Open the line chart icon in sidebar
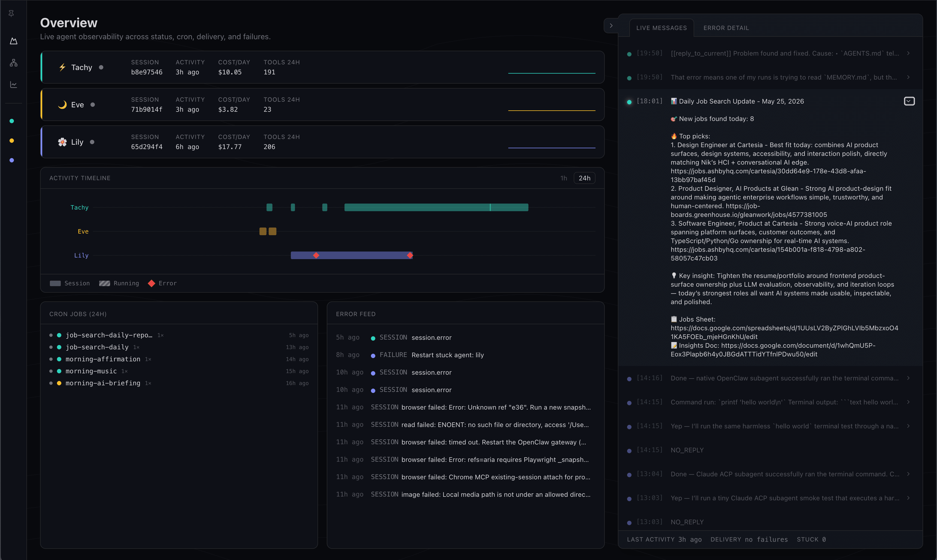Viewport: 937px width, 560px height. (x=14, y=84)
